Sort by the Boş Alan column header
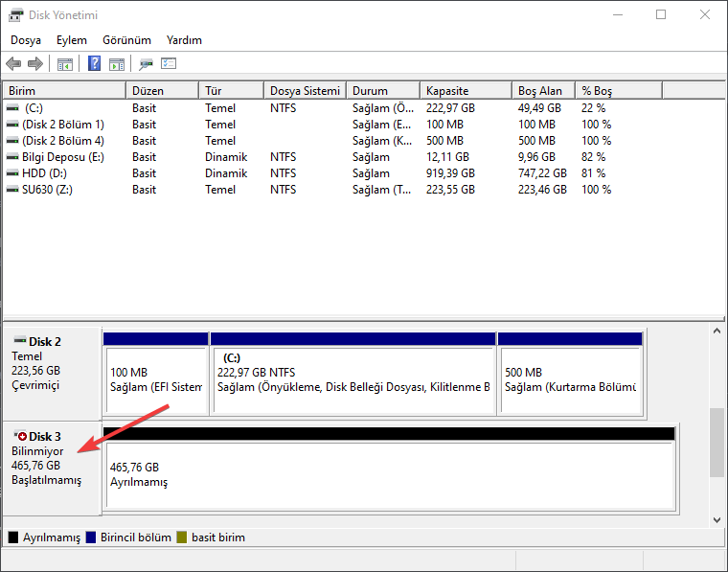Image resolution: width=728 pixels, height=572 pixels. [x=544, y=90]
